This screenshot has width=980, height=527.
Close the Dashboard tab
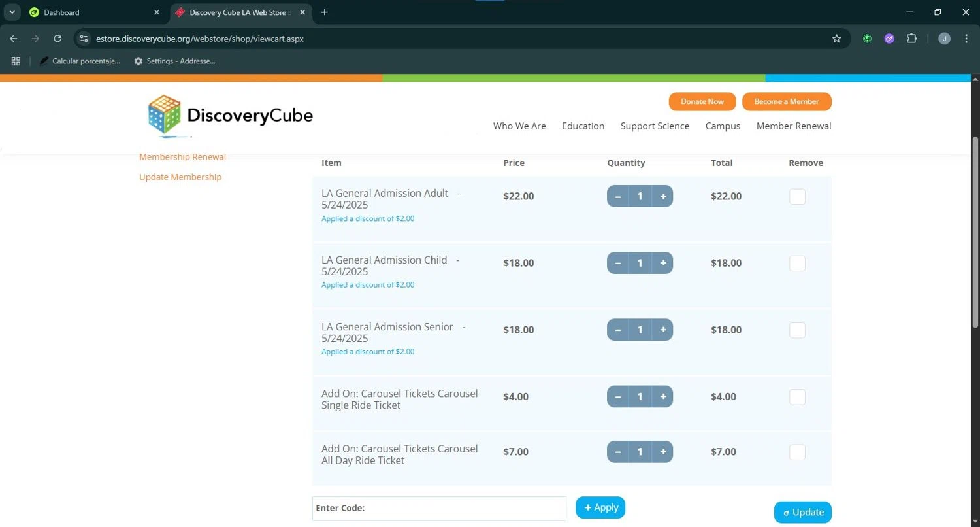tap(157, 12)
